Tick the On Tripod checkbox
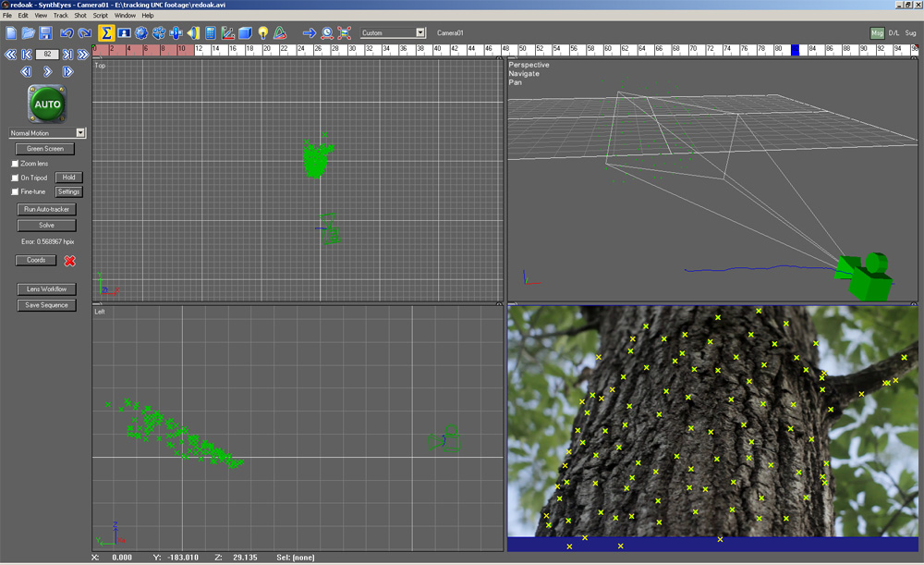The image size is (924, 565). click(x=15, y=178)
